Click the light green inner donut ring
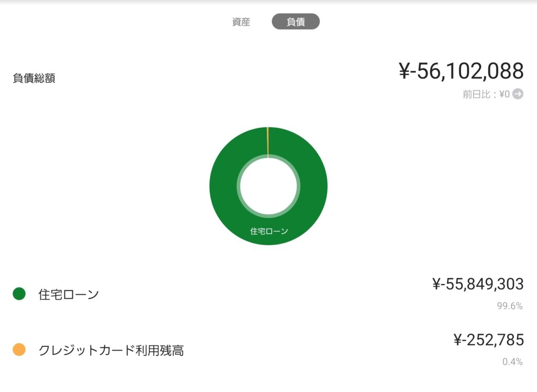 pos(239,186)
